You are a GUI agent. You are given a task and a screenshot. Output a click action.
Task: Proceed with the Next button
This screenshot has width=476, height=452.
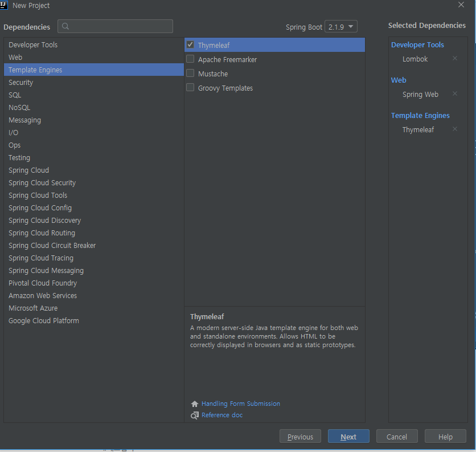[348, 437]
